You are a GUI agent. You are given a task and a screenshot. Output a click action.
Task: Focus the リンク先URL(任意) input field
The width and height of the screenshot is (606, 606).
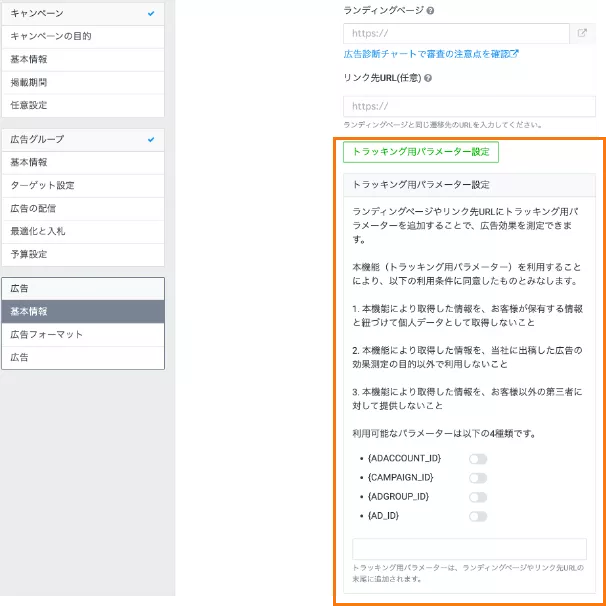[x=468, y=106]
